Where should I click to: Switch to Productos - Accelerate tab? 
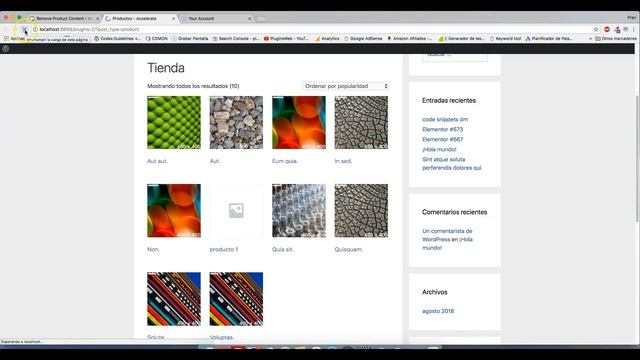click(139, 18)
